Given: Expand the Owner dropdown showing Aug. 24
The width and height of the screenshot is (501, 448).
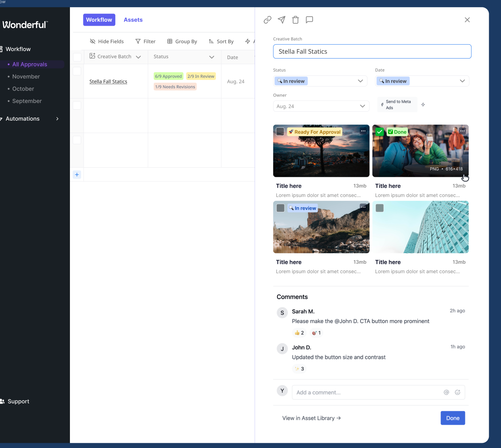Looking at the screenshot, I should click(321, 106).
